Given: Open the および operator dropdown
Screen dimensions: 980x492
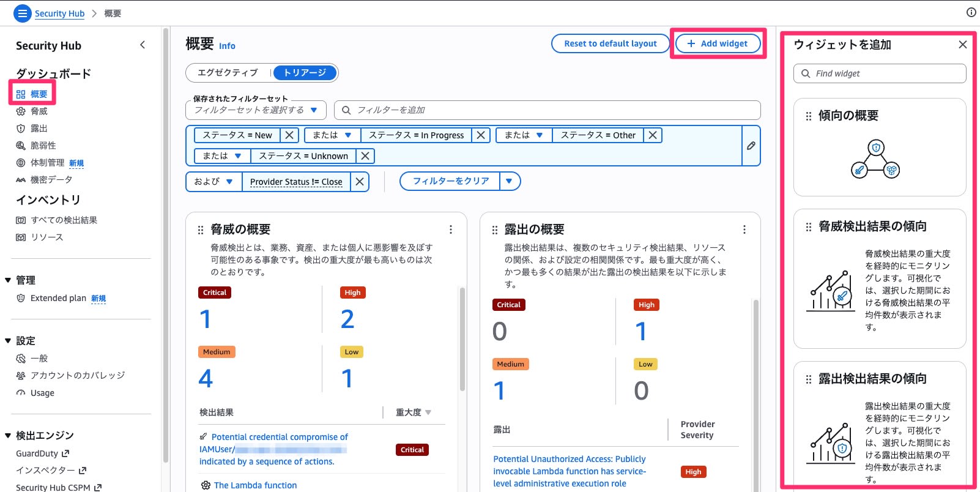Looking at the screenshot, I should point(213,182).
